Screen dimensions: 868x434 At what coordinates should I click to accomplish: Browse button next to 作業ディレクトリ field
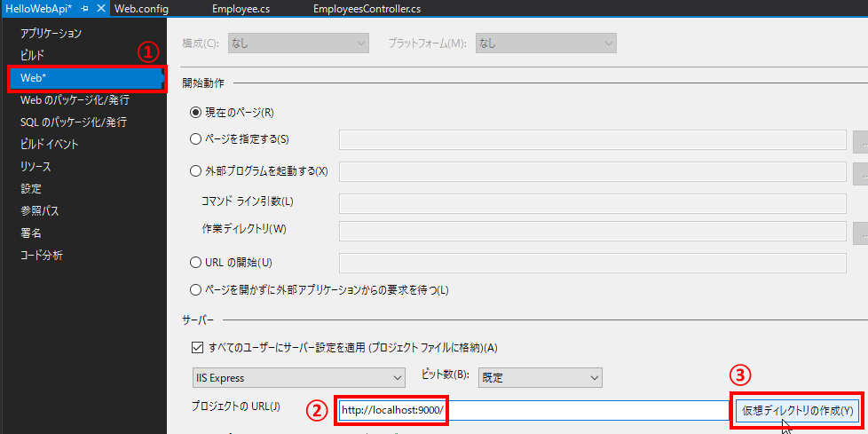tap(861, 233)
